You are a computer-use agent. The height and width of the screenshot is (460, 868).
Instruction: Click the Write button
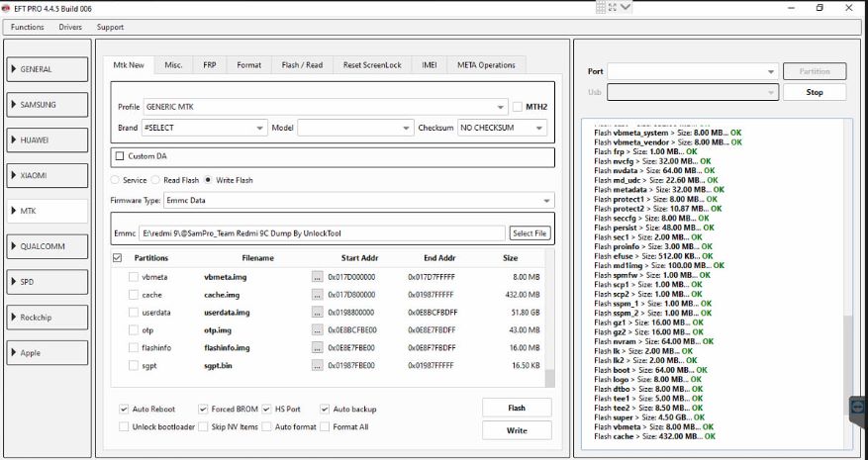[x=517, y=430]
